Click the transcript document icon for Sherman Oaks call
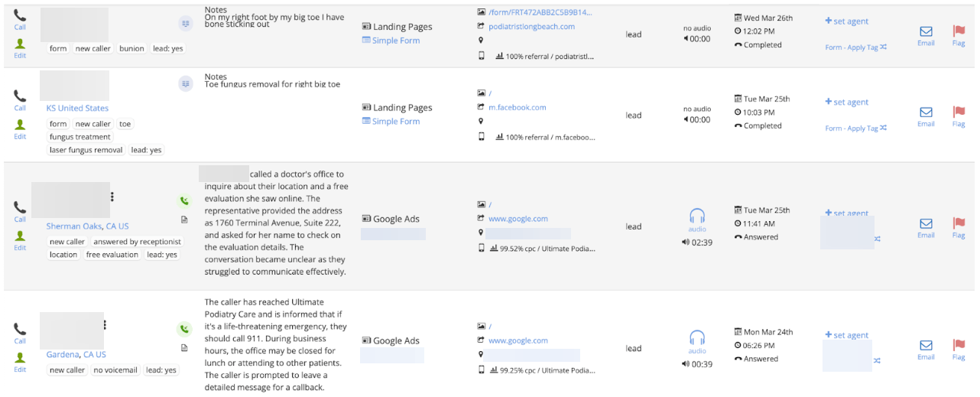The width and height of the screenshot is (980, 397). point(184,220)
